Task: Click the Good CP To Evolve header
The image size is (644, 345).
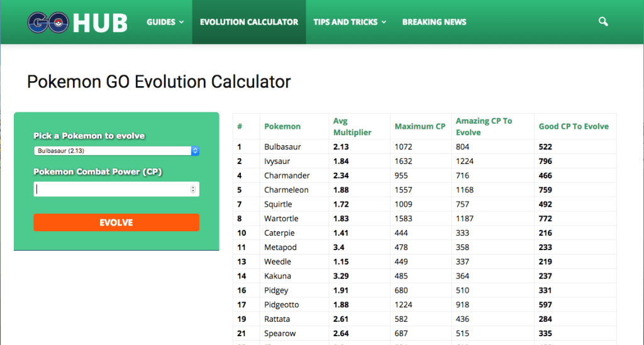Action: coord(574,126)
